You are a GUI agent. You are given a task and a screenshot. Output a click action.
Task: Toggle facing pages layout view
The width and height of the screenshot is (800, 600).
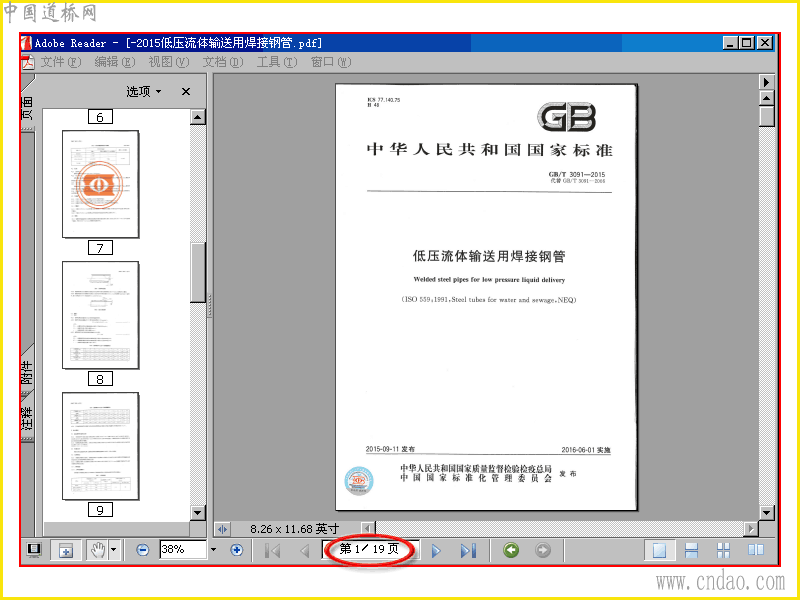click(x=756, y=550)
